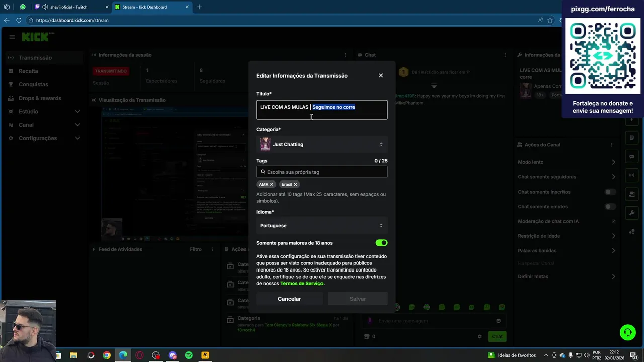Click the shop icon below chat input
This screenshot has height=362, width=644.
tap(367, 336)
